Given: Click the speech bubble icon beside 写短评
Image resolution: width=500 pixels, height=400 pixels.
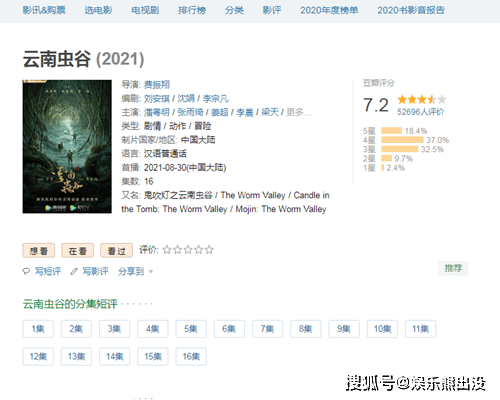Looking at the screenshot, I should click(26, 271).
